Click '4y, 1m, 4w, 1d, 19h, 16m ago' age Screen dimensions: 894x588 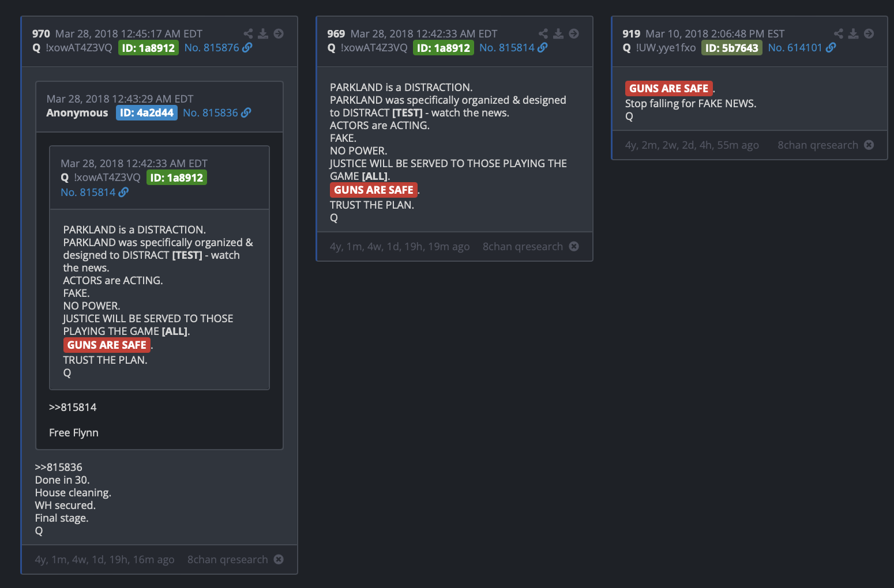[104, 559]
